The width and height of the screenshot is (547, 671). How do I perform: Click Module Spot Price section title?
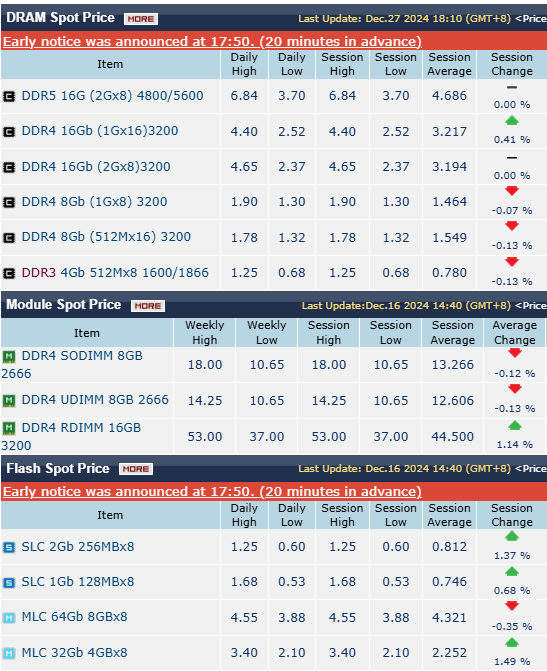64,305
